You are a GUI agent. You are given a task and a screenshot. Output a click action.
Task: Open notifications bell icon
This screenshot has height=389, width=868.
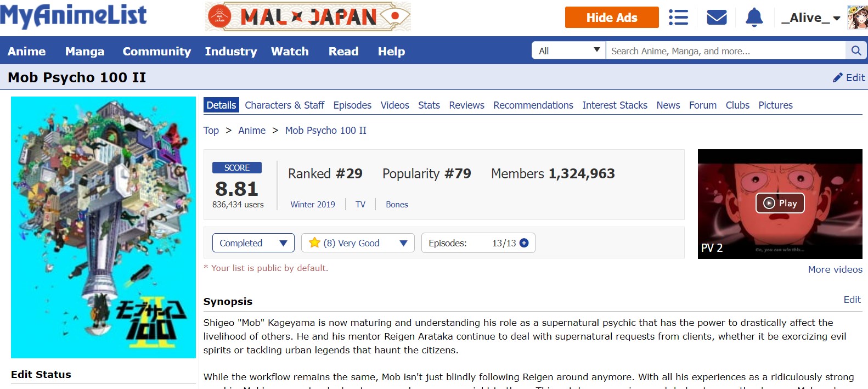754,18
